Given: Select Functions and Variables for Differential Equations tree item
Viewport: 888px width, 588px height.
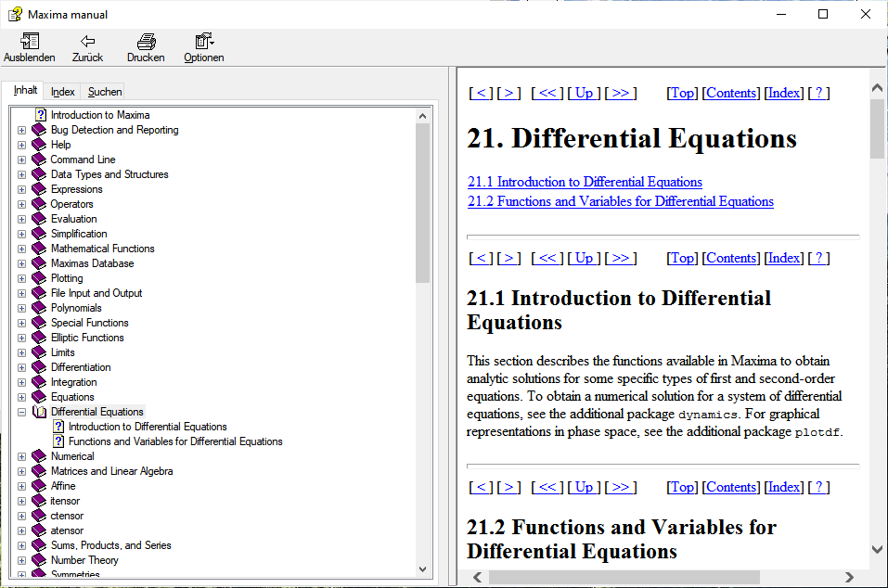Looking at the screenshot, I should click(175, 441).
